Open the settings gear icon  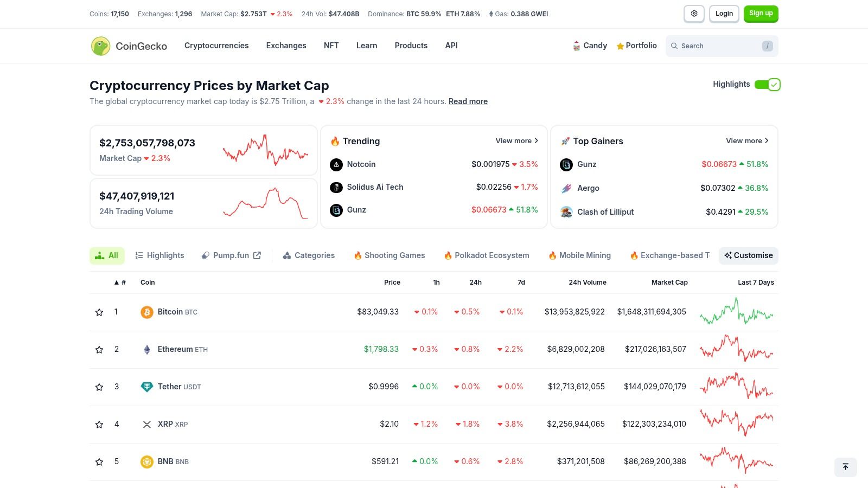(694, 14)
